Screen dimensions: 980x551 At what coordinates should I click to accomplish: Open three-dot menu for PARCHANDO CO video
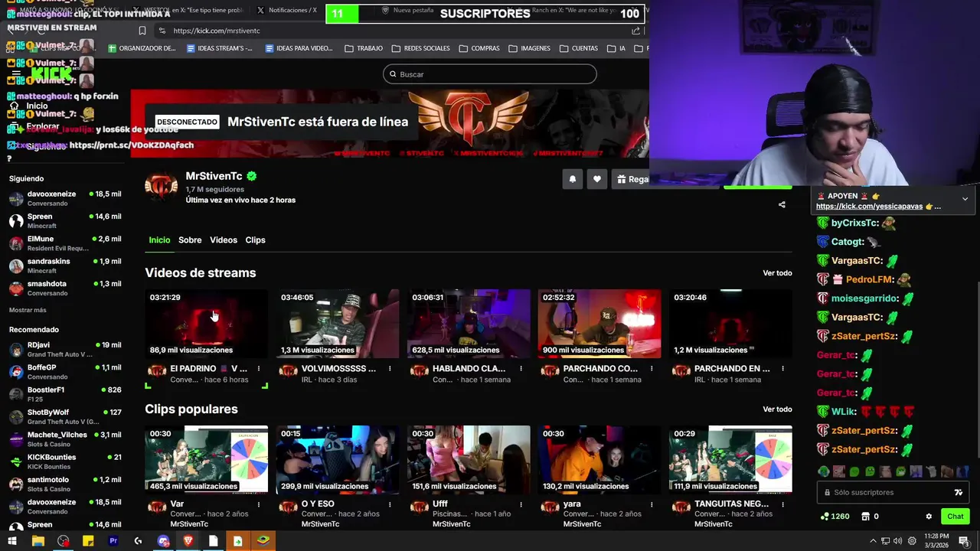(x=652, y=369)
